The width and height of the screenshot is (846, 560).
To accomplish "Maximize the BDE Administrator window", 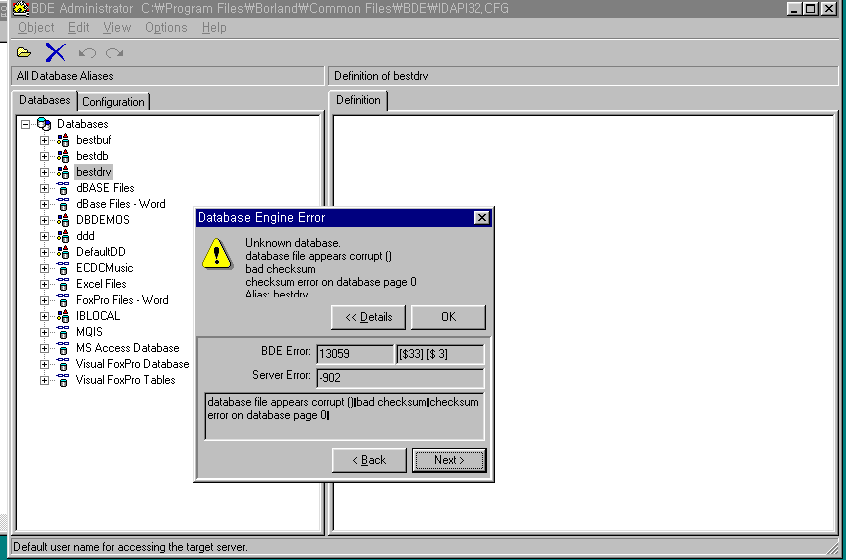I will [810, 9].
